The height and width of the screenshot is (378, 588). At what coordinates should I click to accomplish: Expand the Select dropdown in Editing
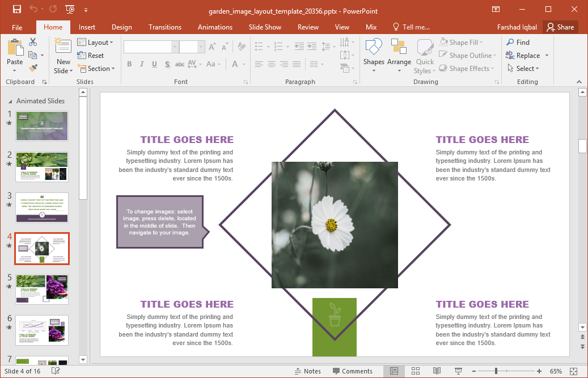point(522,69)
